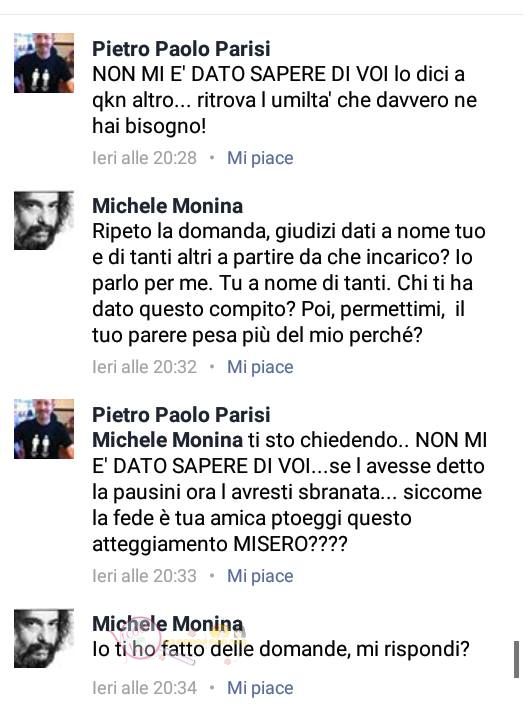Open Michele Monina's avatar on 20:32 comment
This screenshot has height=720, width=530.
(44, 220)
